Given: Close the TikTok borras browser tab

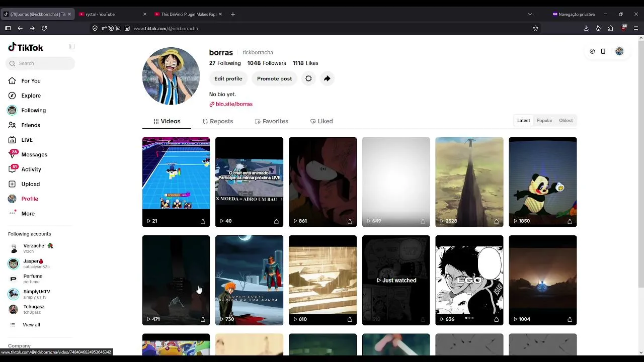Looking at the screenshot, I should point(69,14).
